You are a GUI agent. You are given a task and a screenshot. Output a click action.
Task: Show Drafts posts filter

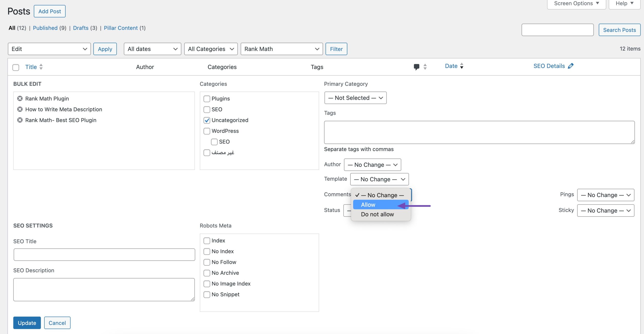click(x=81, y=28)
